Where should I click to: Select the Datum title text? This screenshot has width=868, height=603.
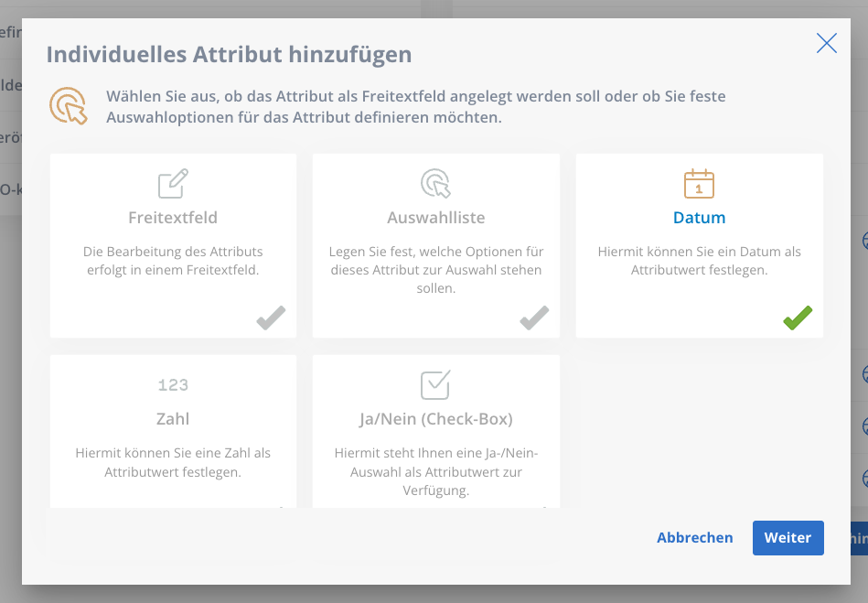click(699, 218)
